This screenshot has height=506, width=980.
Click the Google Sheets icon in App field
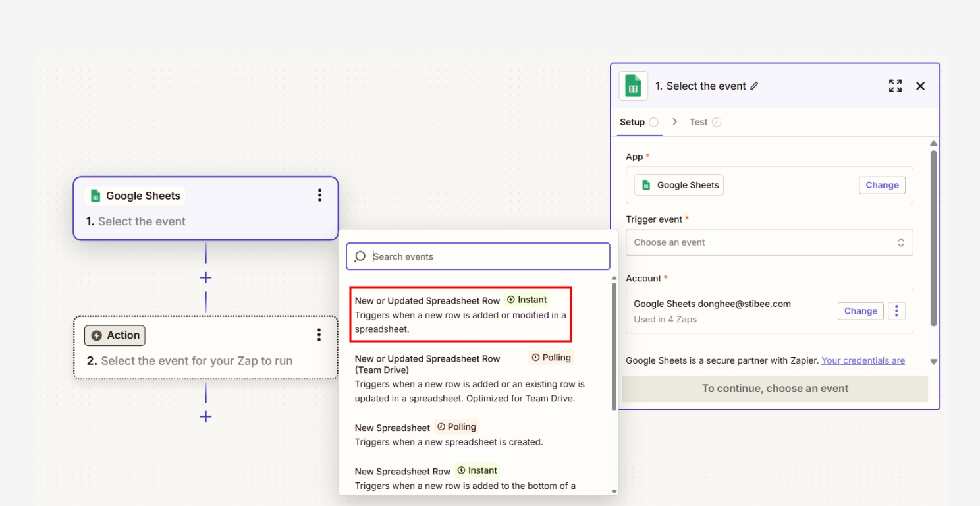pos(646,185)
